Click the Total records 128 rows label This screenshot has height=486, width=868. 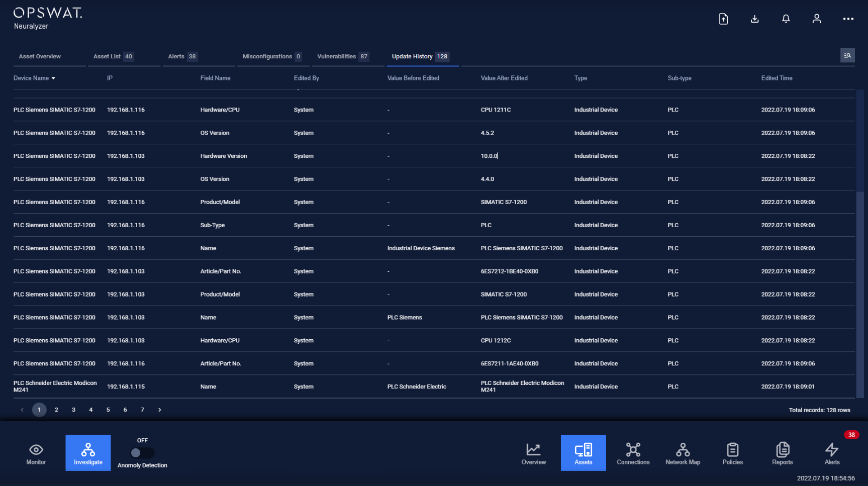point(819,410)
